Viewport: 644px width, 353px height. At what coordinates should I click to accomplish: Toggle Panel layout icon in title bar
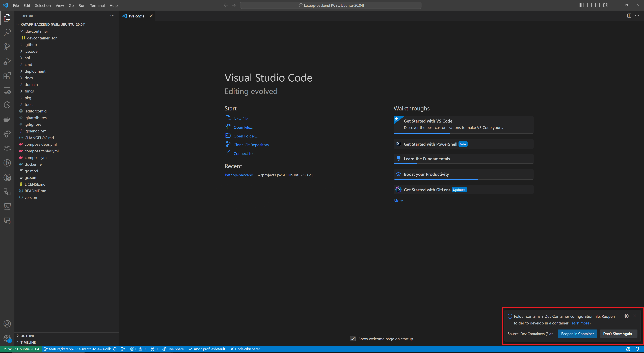pos(589,5)
